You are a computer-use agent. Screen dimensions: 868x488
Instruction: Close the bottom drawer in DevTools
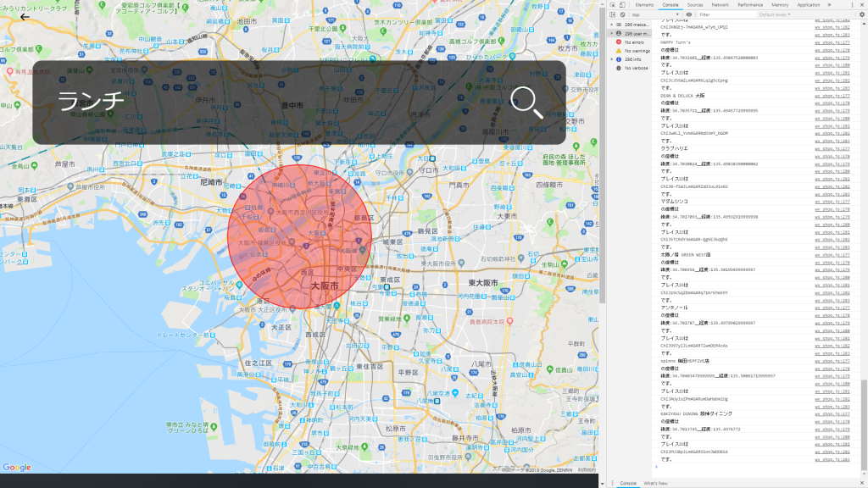click(862, 484)
